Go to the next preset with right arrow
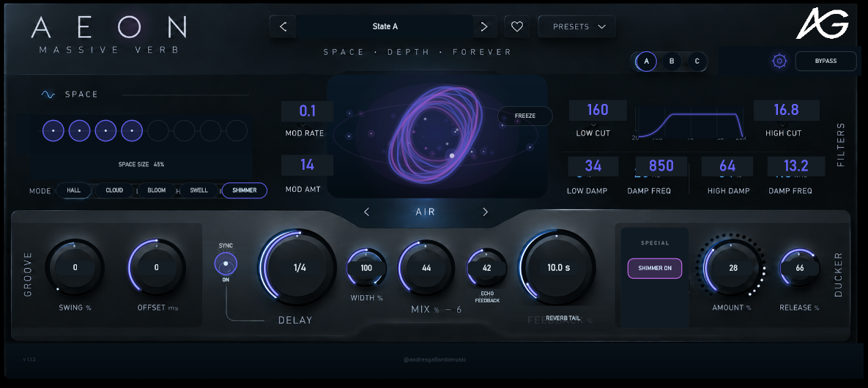 point(484,26)
